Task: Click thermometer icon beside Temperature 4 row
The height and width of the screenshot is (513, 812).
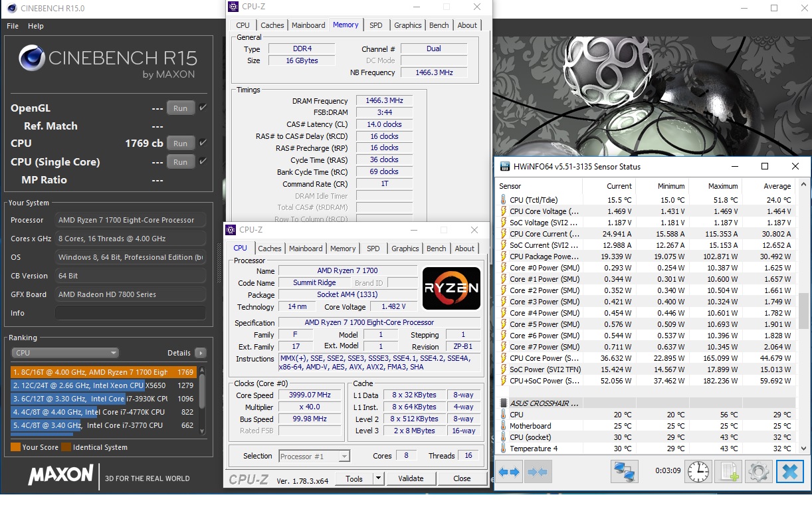Action: pos(503,449)
